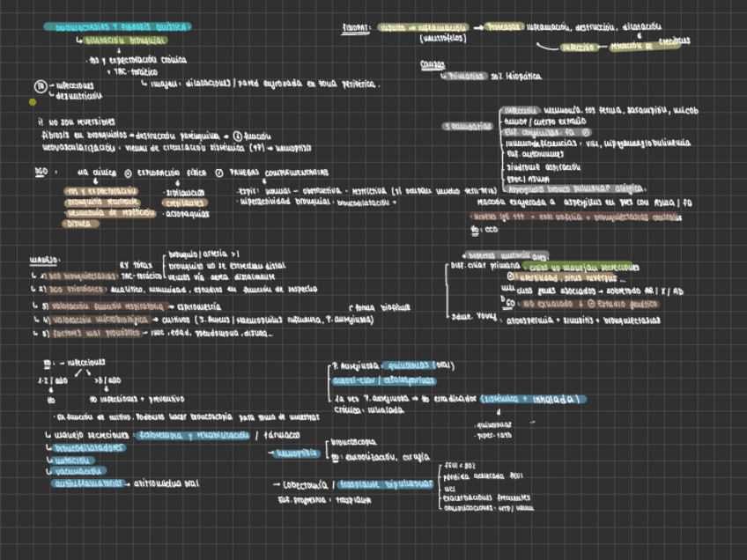Click the blue highlighted 'trasplante bipulmonar'
This screenshot has width=747, height=560.
385,485
